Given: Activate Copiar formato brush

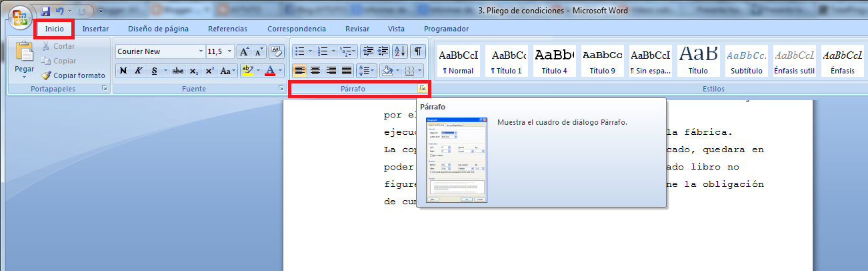Looking at the screenshot, I should pyautogui.click(x=73, y=75).
